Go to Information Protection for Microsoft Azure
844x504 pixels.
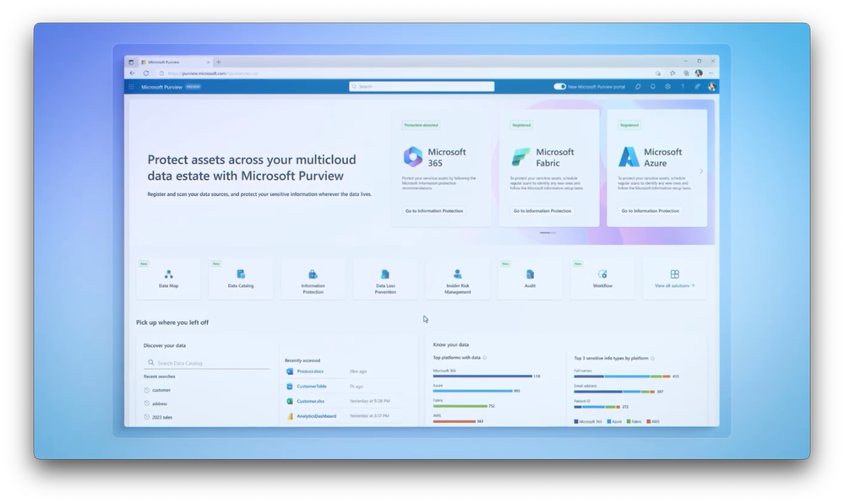[651, 211]
